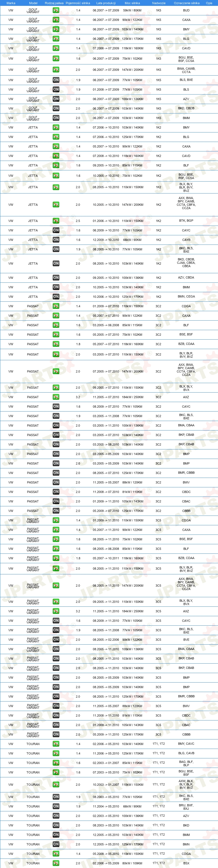Click the petrol icon in Jetta 2.5 BTK, BGP row
The height and width of the screenshot is (868, 218).
[56, 221]
